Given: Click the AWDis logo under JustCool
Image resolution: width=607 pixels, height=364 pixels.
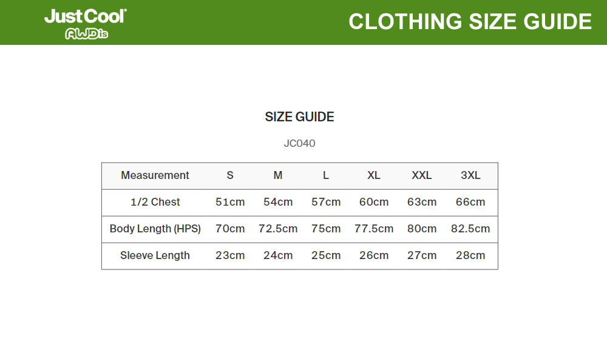Looking at the screenshot, I should [x=86, y=34].
